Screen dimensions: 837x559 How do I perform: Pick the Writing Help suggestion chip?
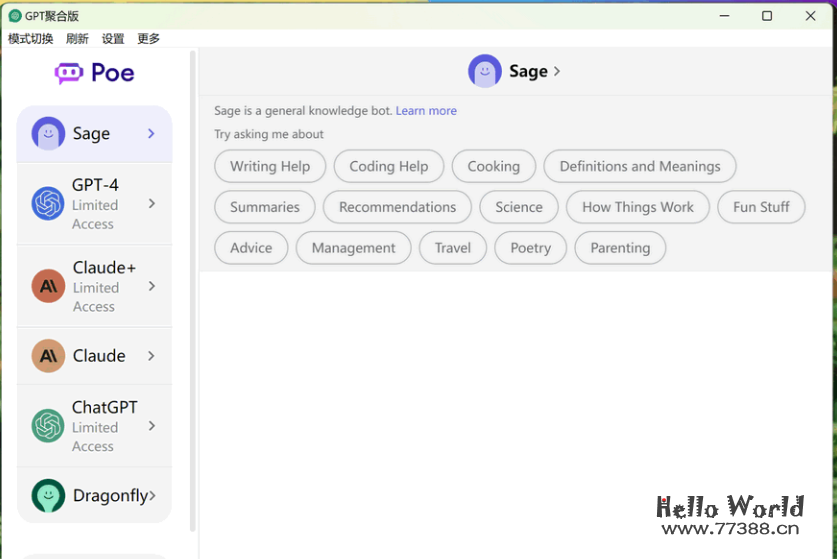pos(270,166)
